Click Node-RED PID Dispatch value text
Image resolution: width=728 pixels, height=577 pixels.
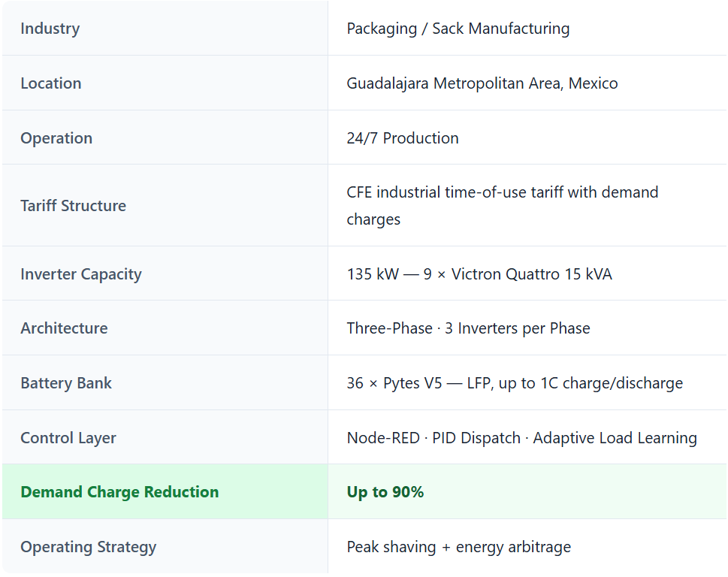tap(521, 438)
